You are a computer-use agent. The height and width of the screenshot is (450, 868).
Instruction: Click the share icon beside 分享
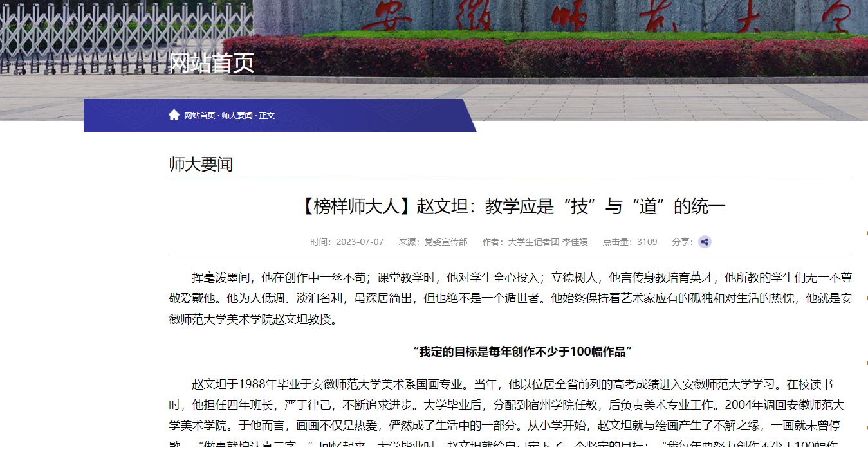point(705,242)
